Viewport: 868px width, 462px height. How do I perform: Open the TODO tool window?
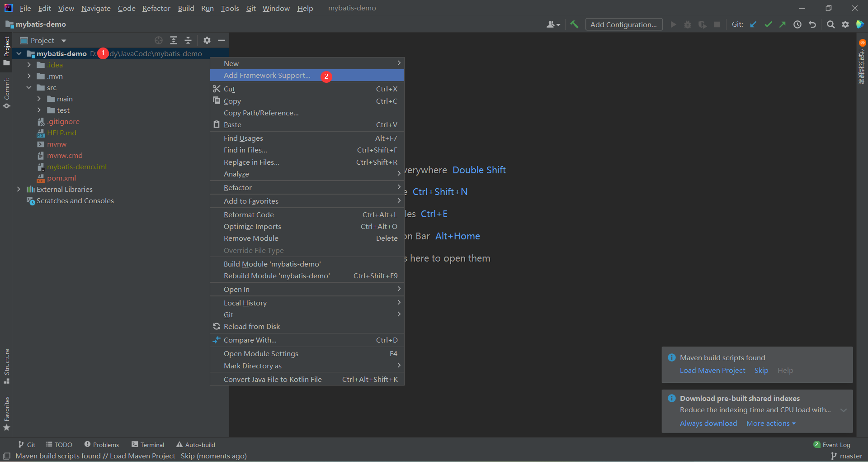coord(59,445)
